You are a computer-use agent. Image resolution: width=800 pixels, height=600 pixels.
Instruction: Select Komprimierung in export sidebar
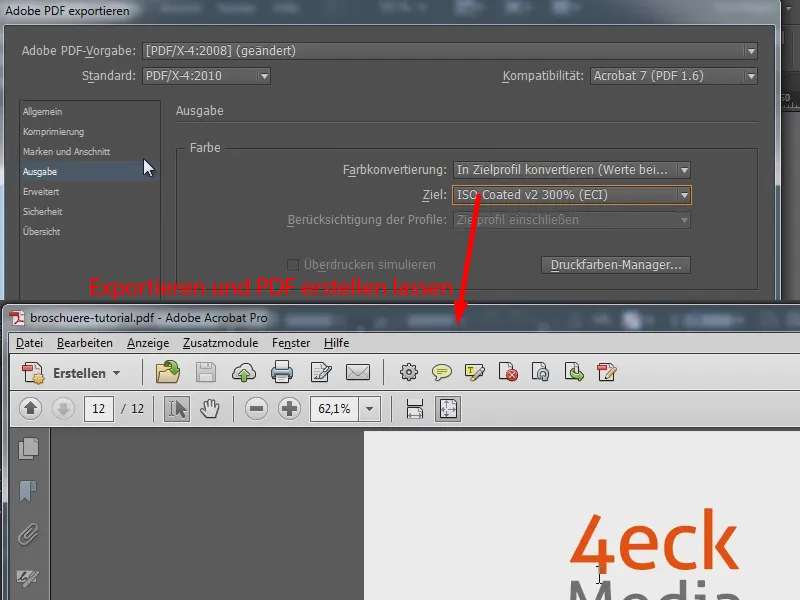coord(90,132)
